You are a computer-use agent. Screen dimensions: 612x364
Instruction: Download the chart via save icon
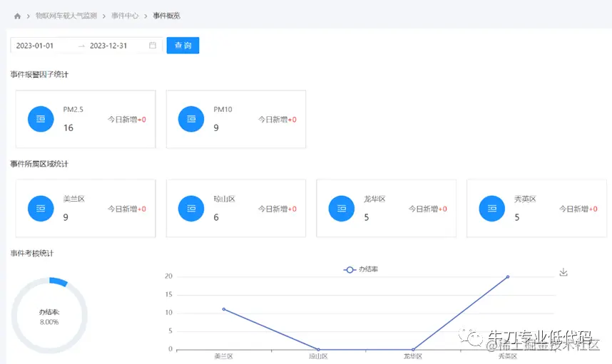563,272
